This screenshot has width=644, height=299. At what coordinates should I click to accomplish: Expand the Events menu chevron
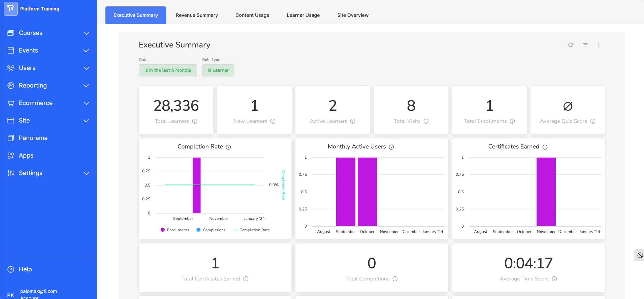86,51
